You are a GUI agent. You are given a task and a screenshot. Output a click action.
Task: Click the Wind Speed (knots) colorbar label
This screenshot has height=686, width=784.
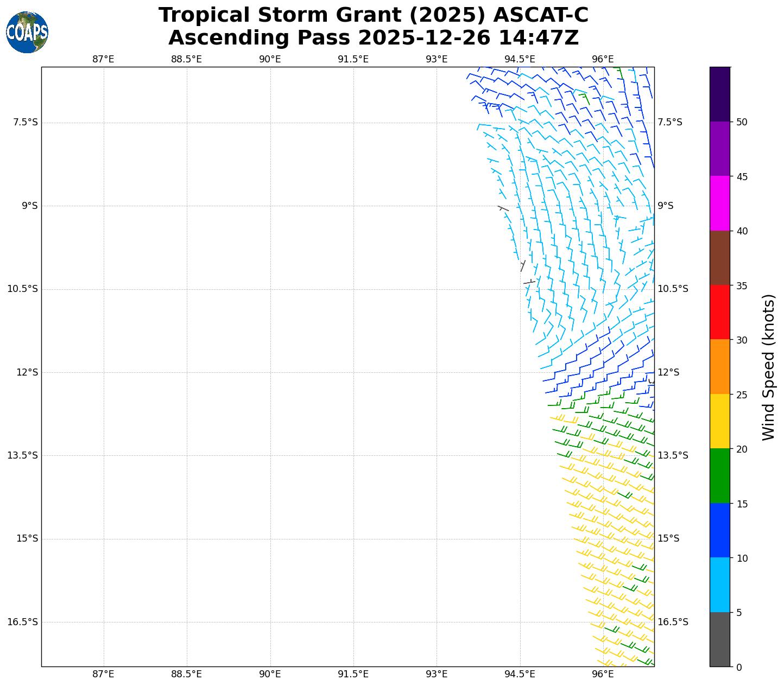(x=768, y=367)
